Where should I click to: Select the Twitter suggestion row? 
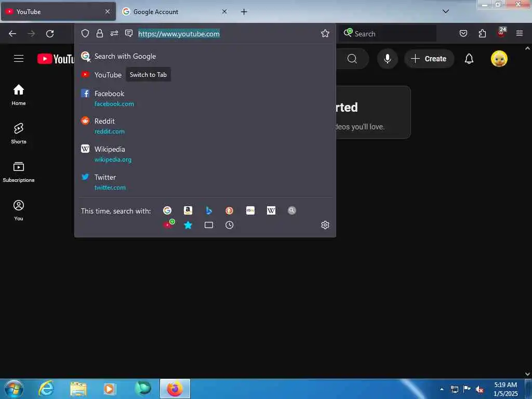[x=205, y=182]
